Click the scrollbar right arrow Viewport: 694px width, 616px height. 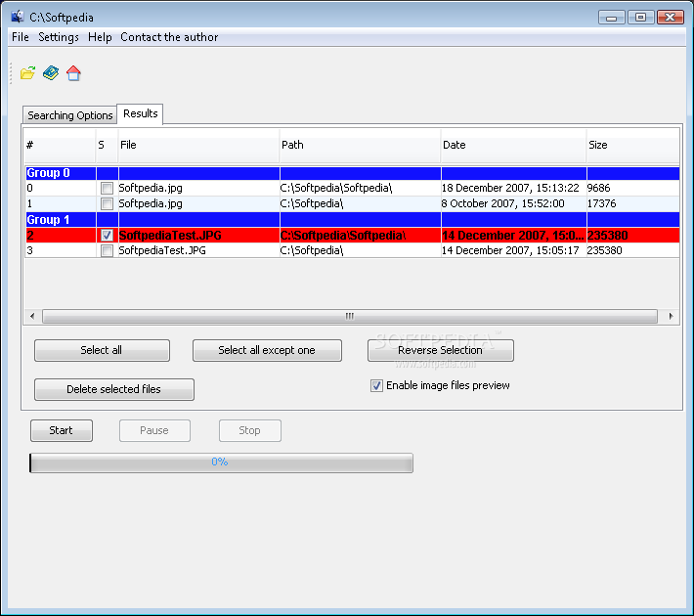(671, 316)
